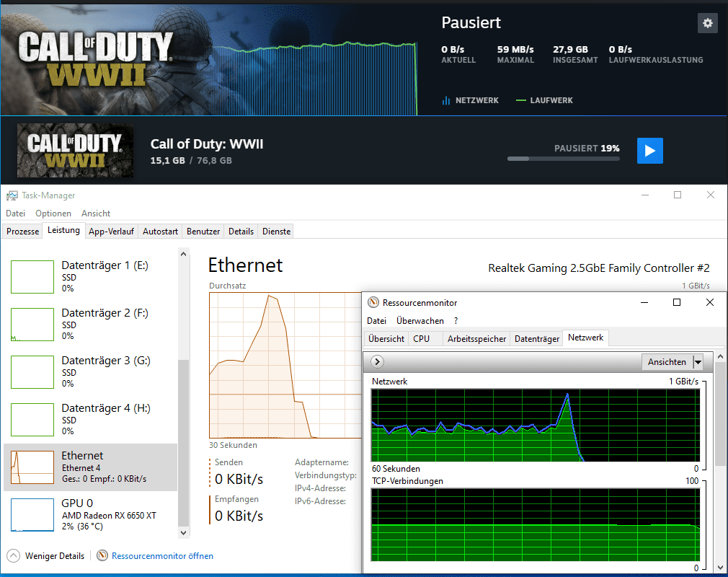Click the Netzwerk tab in Ressourcenmonitor

585,338
